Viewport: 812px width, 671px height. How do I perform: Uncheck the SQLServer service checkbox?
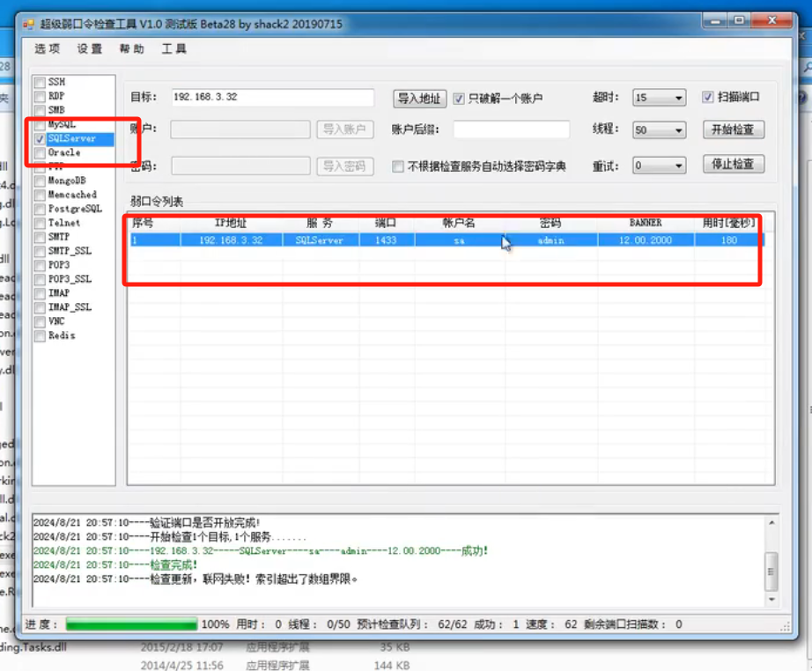click(x=40, y=139)
